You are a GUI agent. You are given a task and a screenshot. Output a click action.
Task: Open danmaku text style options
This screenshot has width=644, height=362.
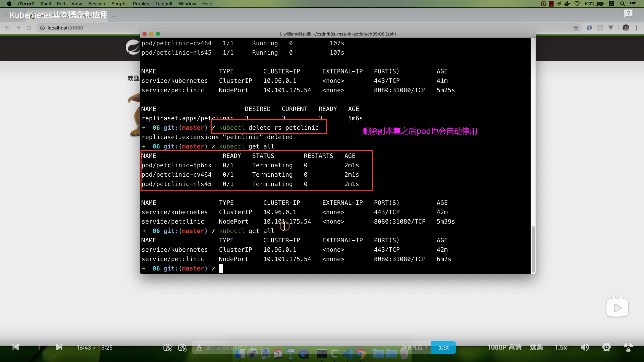pos(199,348)
